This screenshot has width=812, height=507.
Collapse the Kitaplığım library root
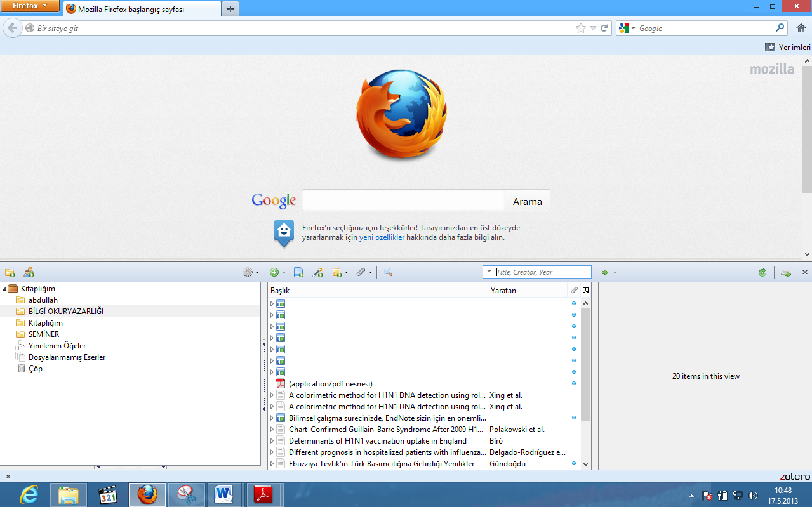[x=5, y=289]
